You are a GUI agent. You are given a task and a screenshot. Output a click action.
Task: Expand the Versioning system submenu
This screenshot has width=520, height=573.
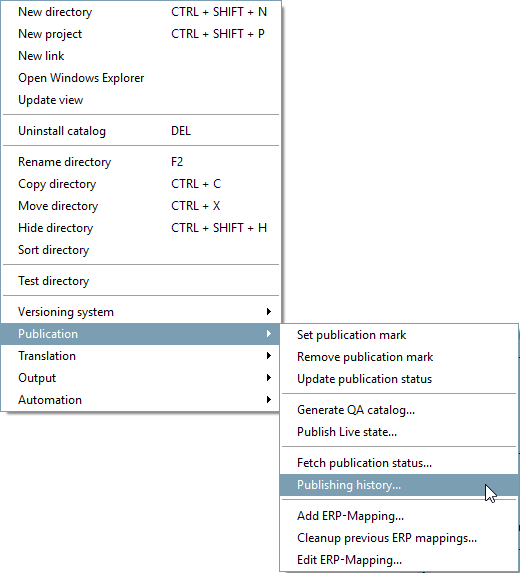(141, 312)
